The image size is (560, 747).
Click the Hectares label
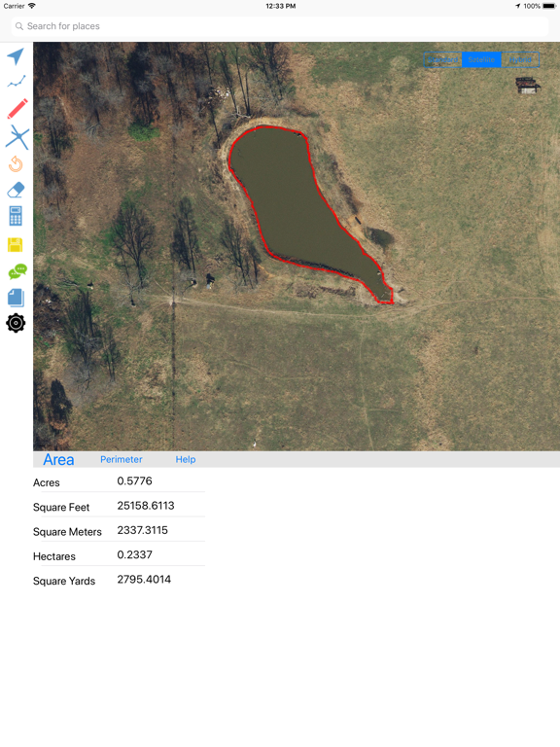tap(54, 556)
